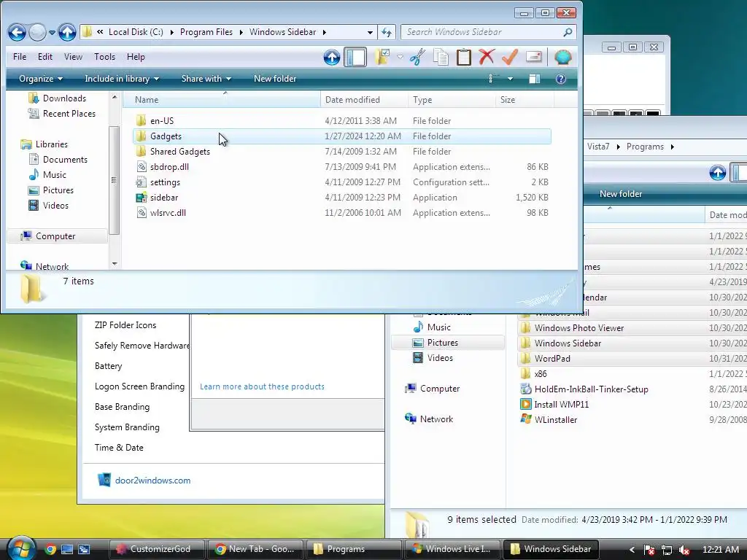This screenshot has width=747, height=560.
Task: Expand the arrow after Program Files breadcrumb
Action: point(241,32)
